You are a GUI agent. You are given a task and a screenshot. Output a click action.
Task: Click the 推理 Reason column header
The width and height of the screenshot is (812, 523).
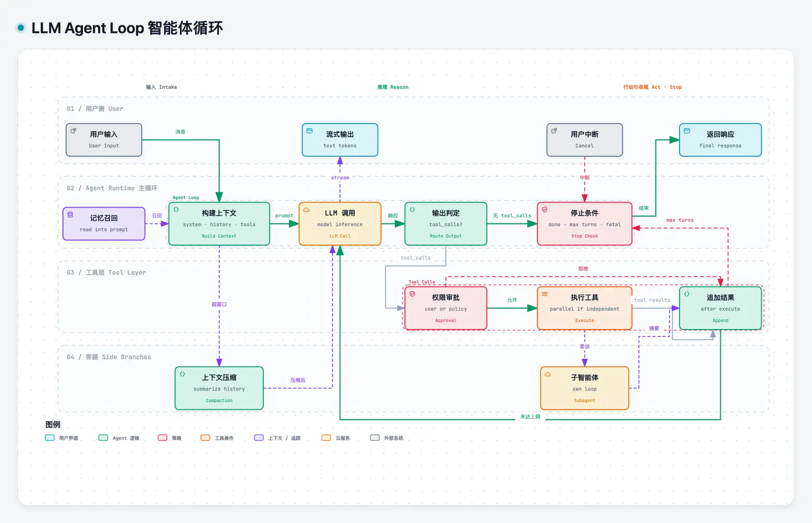393,87
